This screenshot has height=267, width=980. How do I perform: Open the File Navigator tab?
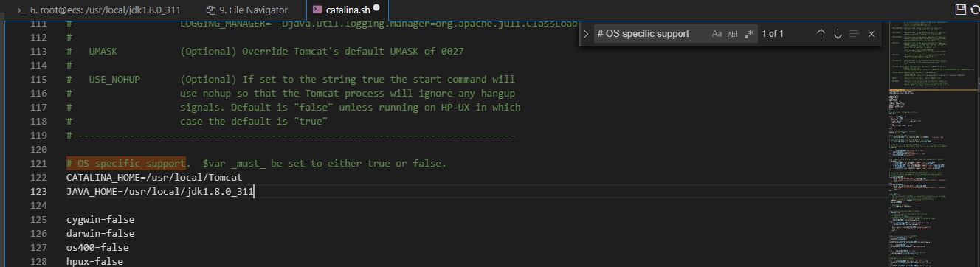pos(250,10)
